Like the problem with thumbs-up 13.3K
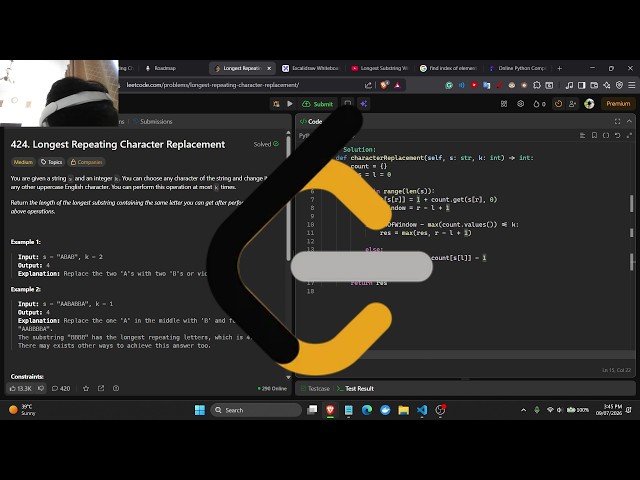640x480 pixels. click(x=20, y=389)
